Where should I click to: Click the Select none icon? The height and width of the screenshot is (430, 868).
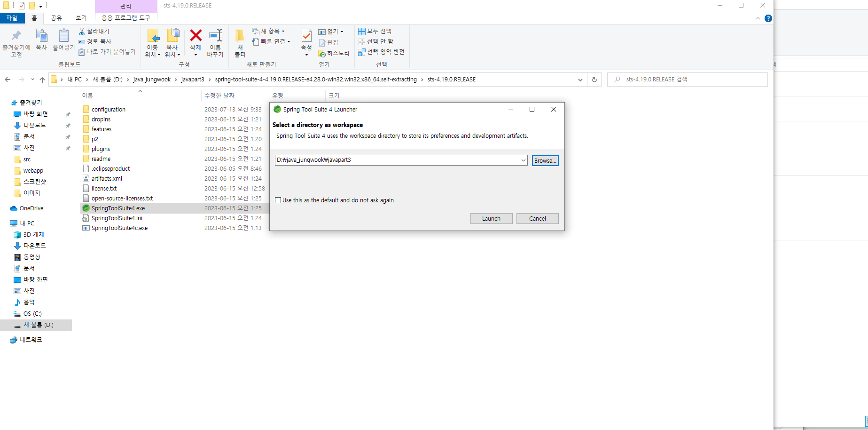pos(362,41)
